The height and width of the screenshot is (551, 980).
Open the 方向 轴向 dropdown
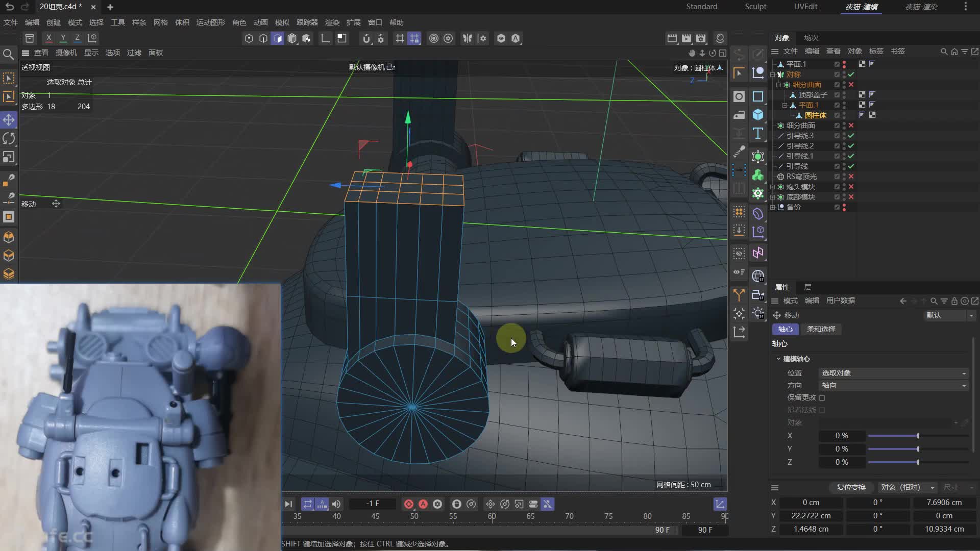893,385
